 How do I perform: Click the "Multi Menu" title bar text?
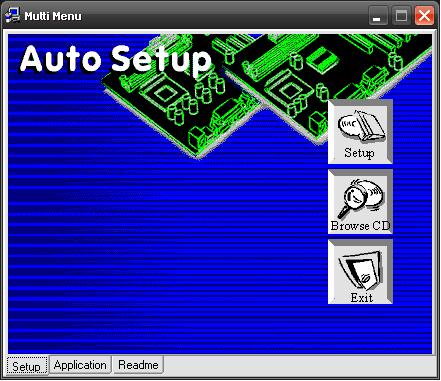pos(53,16)
